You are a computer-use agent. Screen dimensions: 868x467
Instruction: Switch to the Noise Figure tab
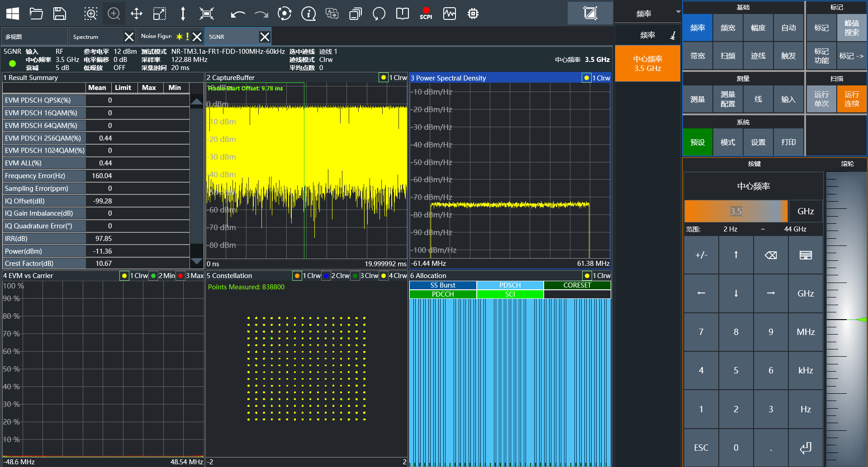tap(156, 36)
